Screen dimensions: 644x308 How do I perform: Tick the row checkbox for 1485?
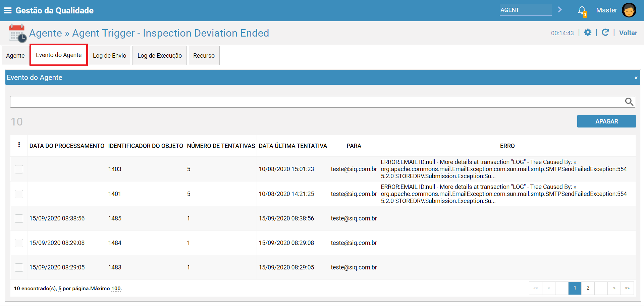pyautogui.click(x=19, y=218)
